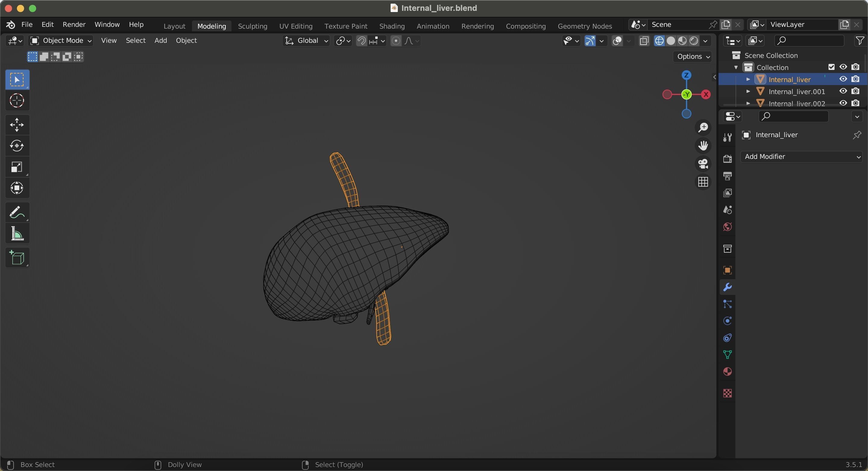Open the View Layer properties tab

[727, 193]
